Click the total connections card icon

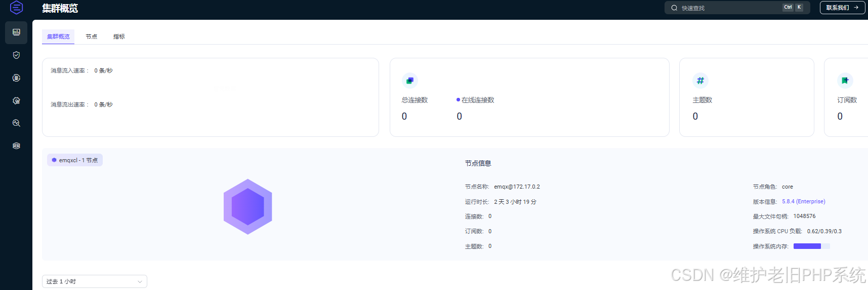coord(410,80)
